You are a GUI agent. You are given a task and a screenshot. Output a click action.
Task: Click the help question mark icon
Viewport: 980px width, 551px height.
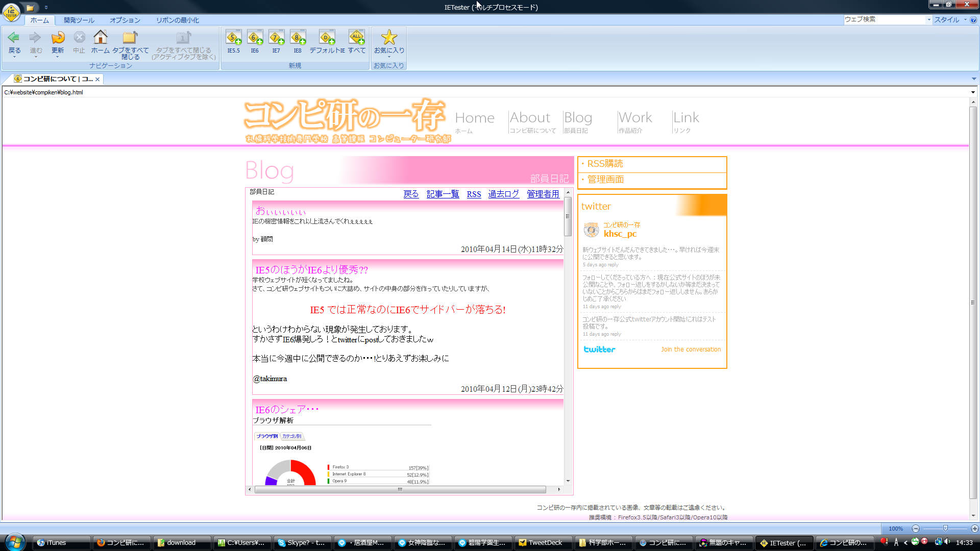[x=973, y=20]
